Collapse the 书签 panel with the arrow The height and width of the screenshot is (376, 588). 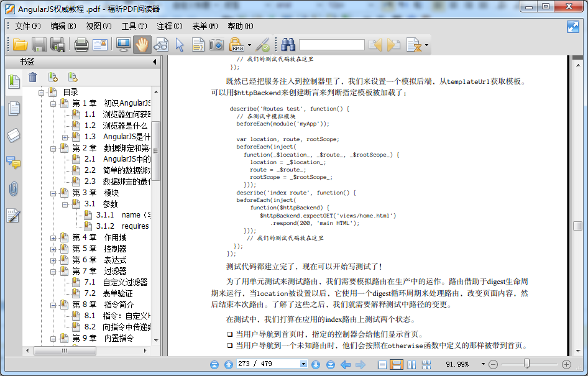coord(155,62)
